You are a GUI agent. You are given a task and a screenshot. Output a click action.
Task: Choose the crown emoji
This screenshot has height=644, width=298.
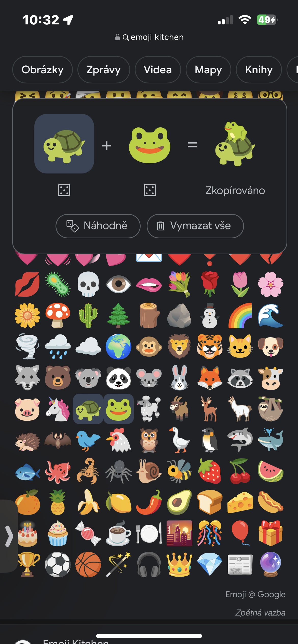(179, 564)
